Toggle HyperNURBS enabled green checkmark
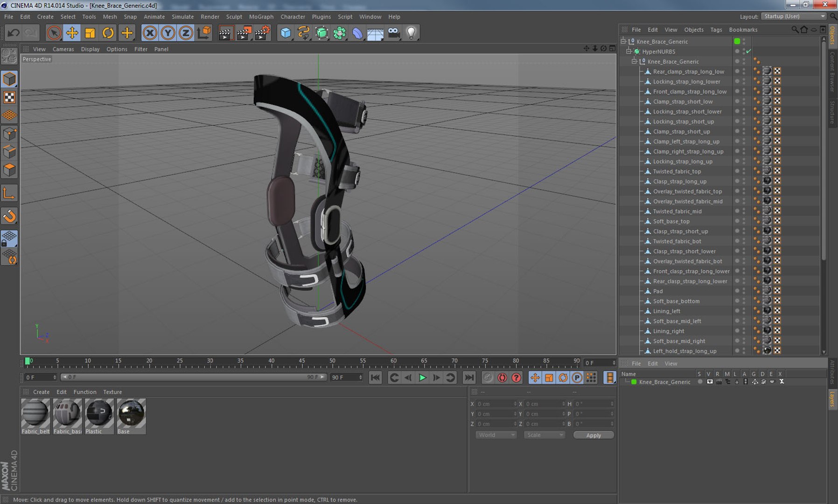The image size is (838, 504). click(x=749, y=51)
